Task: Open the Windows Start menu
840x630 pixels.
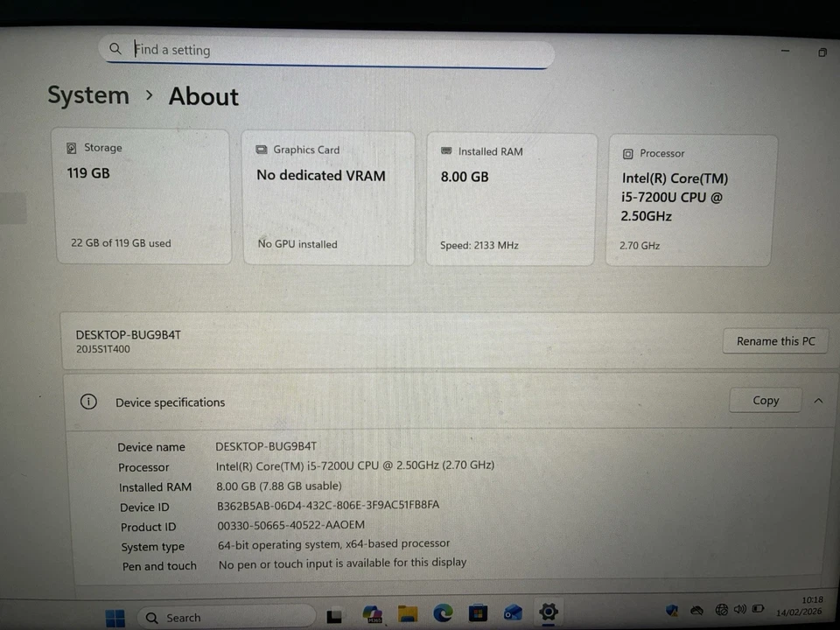Action: pos(115,618)
